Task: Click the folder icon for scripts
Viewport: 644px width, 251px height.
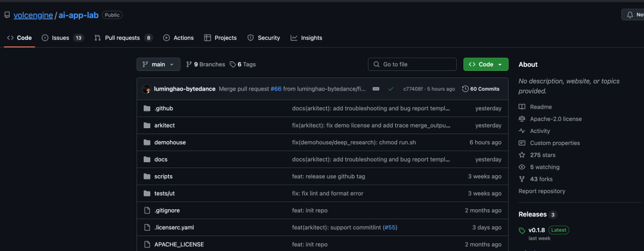Action: point(147,176)
